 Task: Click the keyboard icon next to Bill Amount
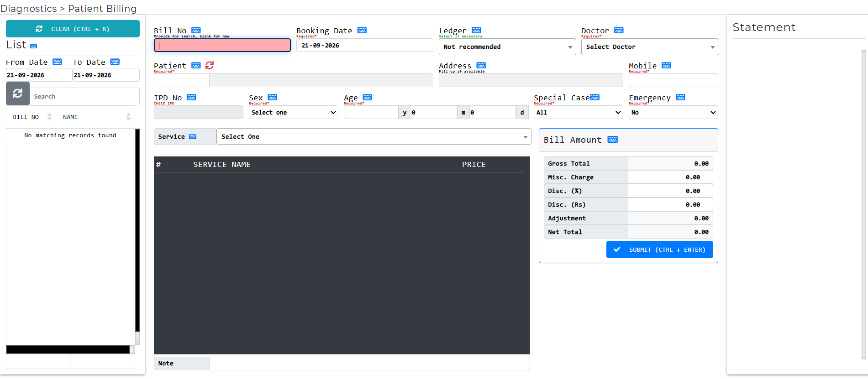click(x=613, y=140)
